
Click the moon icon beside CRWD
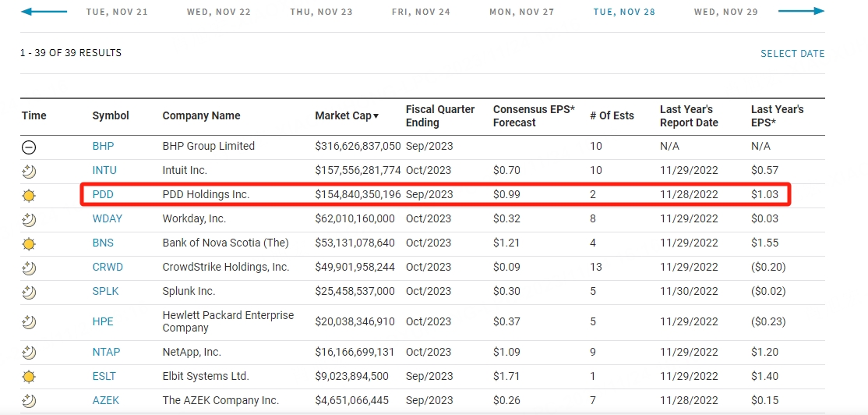[x=29, y=268]
